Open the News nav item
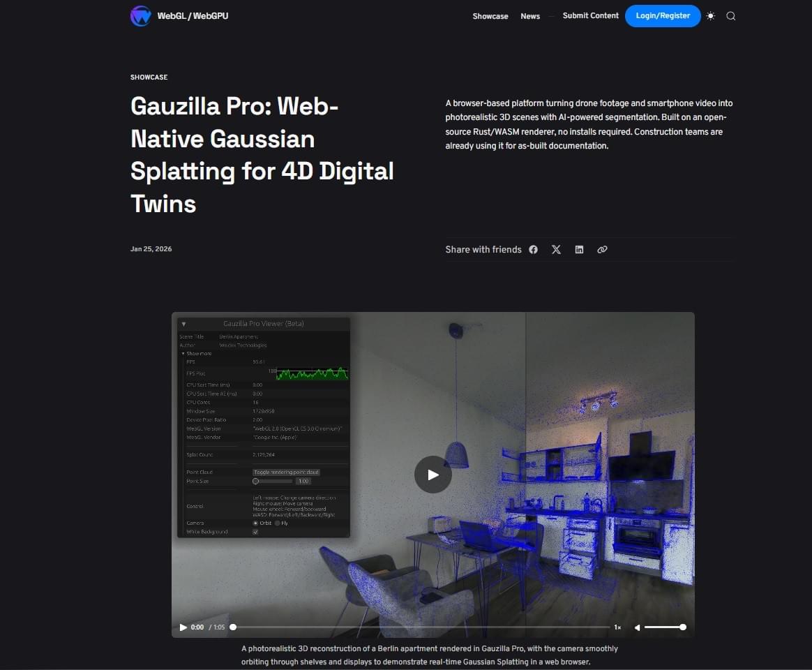Viewport: 812px width, 670px height. [x=530, y=16]
